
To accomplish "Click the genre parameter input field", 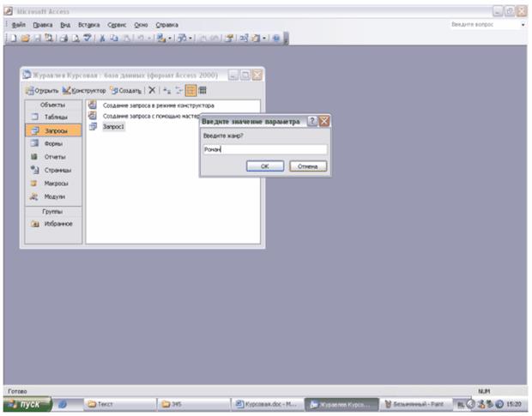I will [x=265, y=149].
